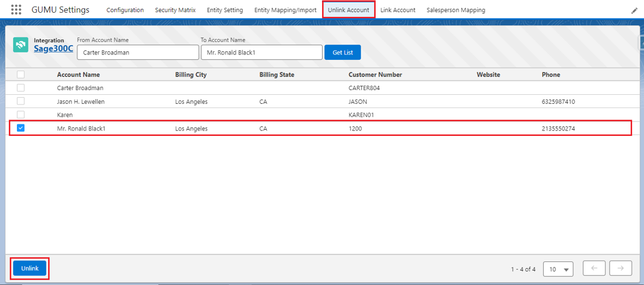This screenshot has width=644, height=285.
Task: Click the green Integration logo icon
Action: [21, 45]
